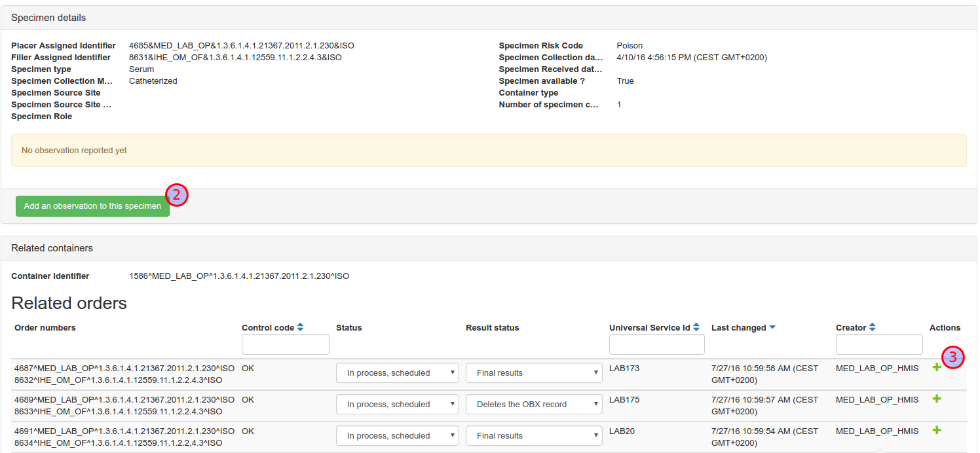
Task: Focus the Creator filter field
Action: pos(878,344)
